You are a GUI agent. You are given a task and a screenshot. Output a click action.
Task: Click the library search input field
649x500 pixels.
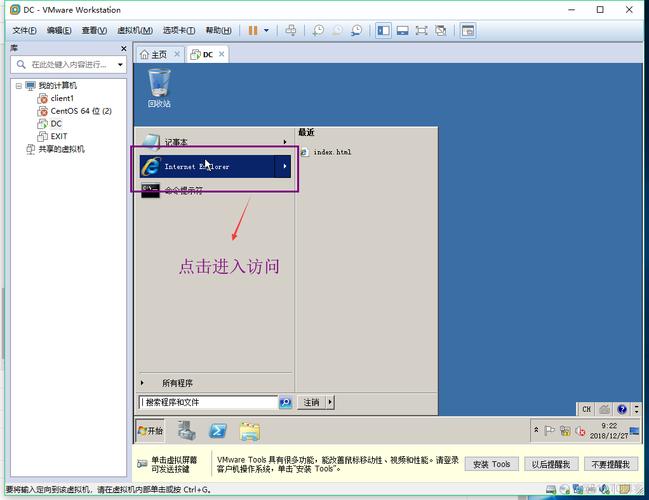point(68,65)
